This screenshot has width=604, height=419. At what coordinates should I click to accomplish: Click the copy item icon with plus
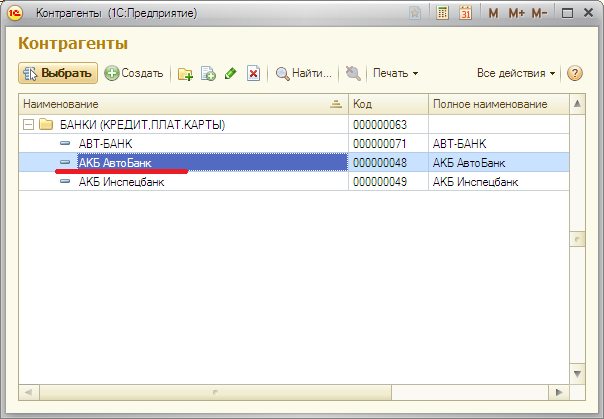[208, 73]
